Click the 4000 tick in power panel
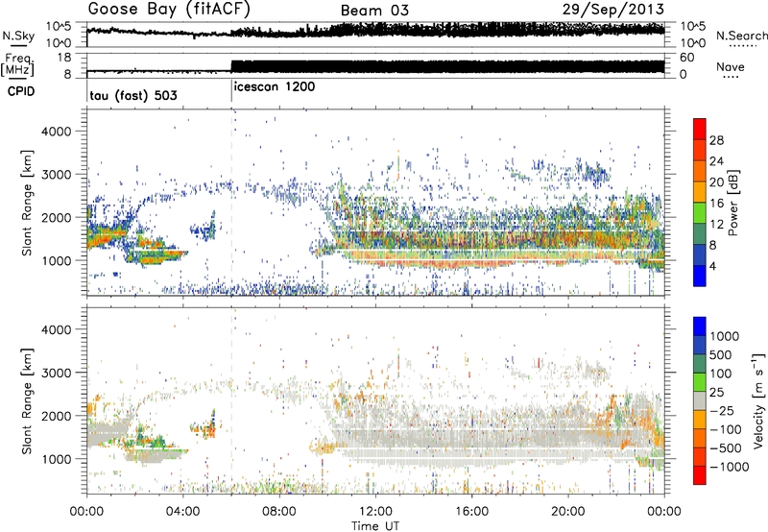This screenshot has height=532, width=768. click(x=56, y=132)
